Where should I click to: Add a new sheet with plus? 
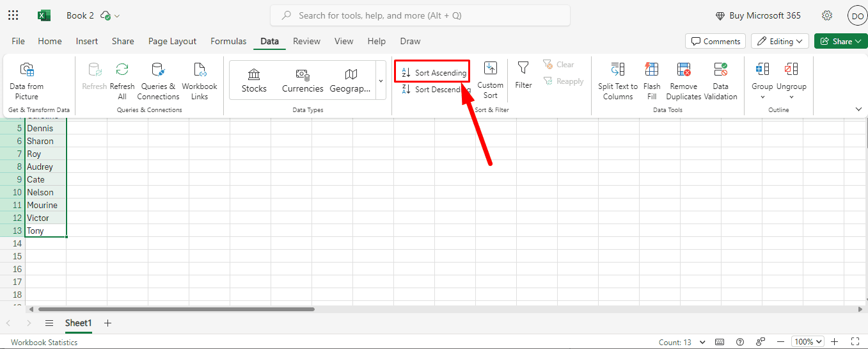107,323
